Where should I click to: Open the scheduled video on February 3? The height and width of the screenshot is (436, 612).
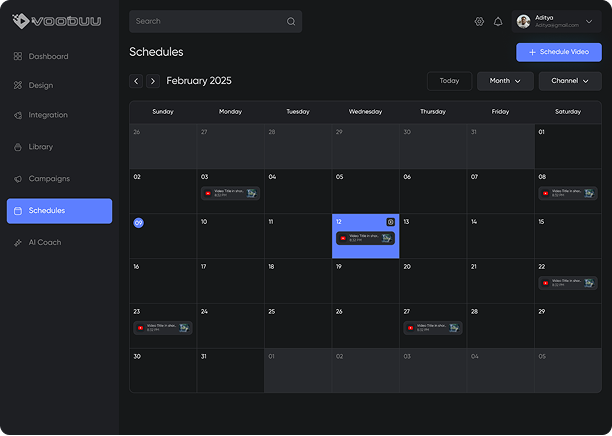tap(230, 193)
